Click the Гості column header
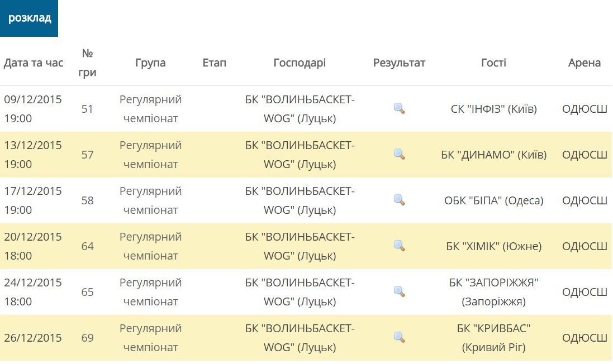Viewport: 613px width, 364px height. 493,63
